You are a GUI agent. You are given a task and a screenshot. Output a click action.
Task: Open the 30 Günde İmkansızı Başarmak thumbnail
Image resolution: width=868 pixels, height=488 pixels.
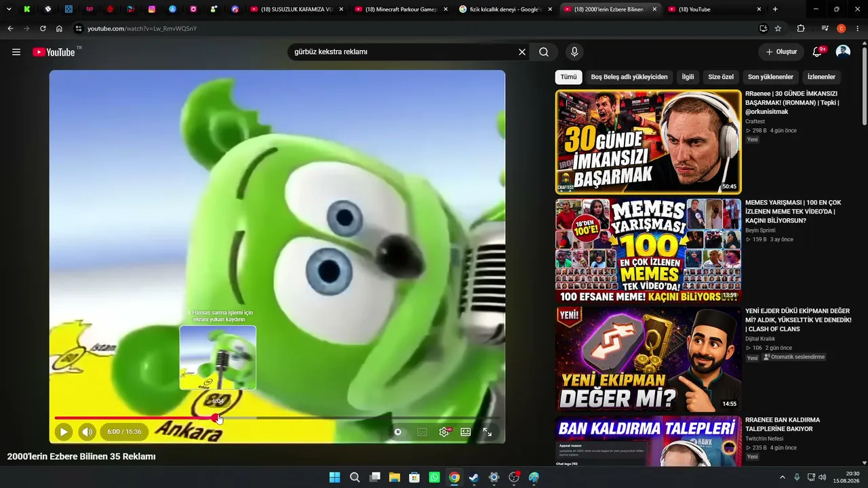648,142
